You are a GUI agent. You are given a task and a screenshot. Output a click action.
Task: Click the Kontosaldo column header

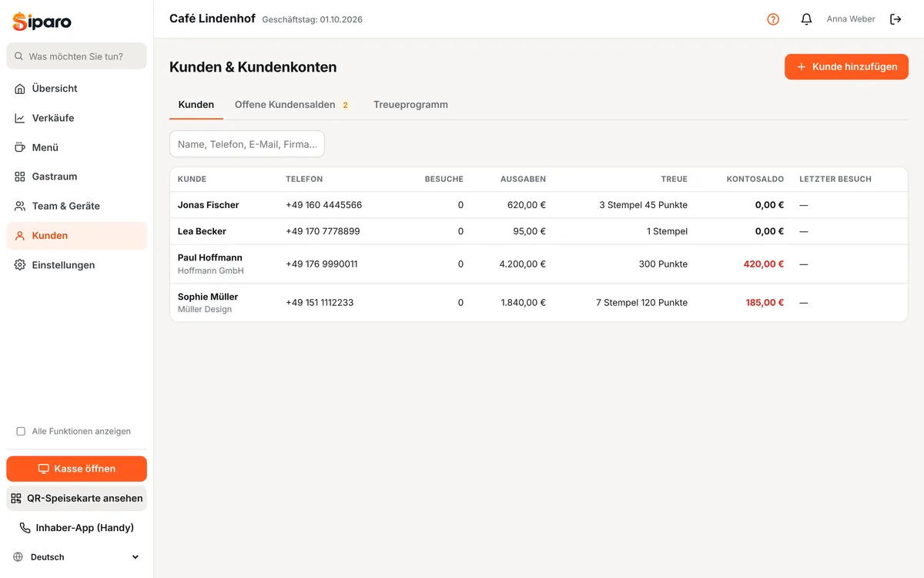(x=755, y=179)
